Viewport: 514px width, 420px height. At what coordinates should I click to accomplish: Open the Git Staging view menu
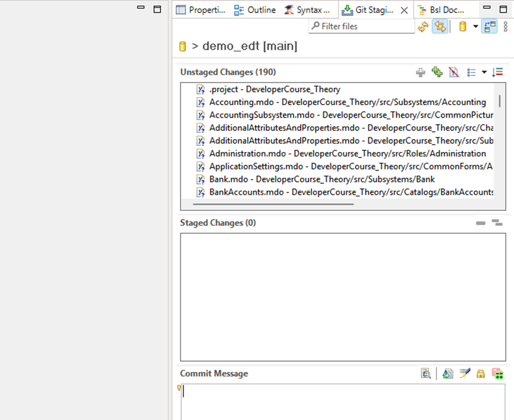506,27
